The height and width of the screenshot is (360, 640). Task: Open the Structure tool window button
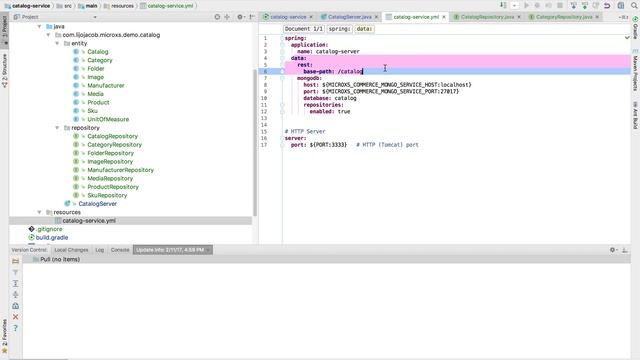click(x=4, y=70)
